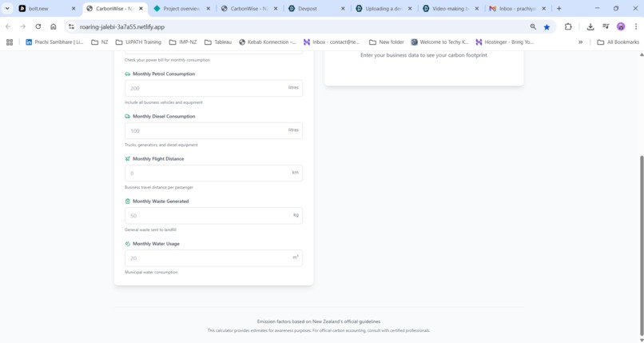Switch to the bolt.new tab

click(46, 8)
